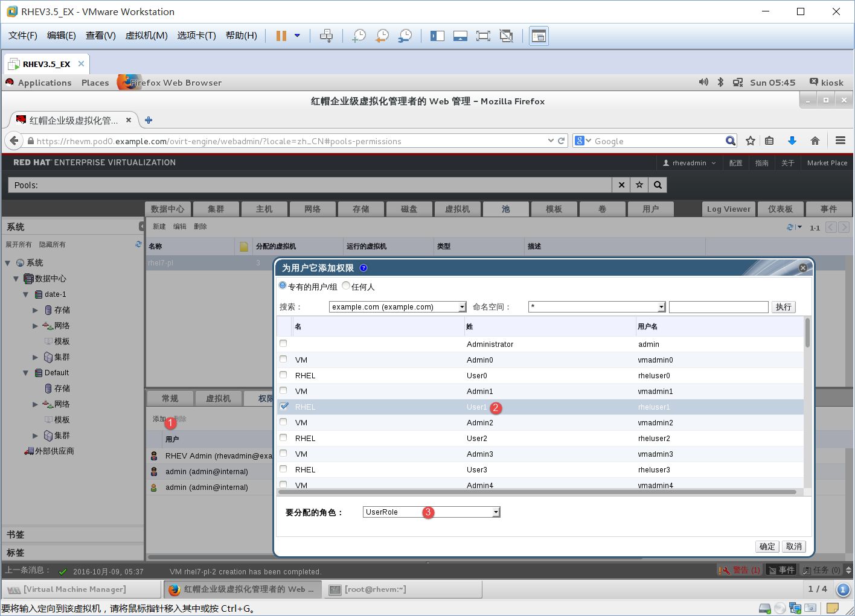Click 确定 to confirm permission

click(x=767, y=547)
